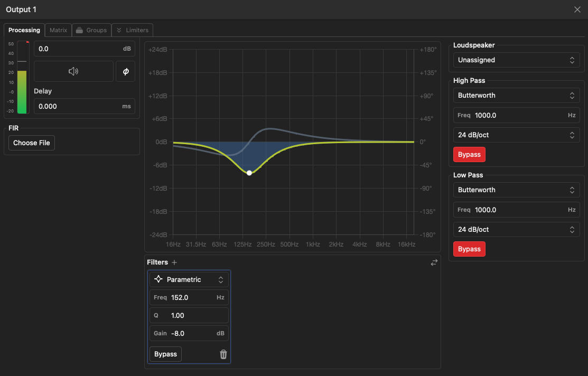
Task: Select the Processing tab
Action: 24,30
